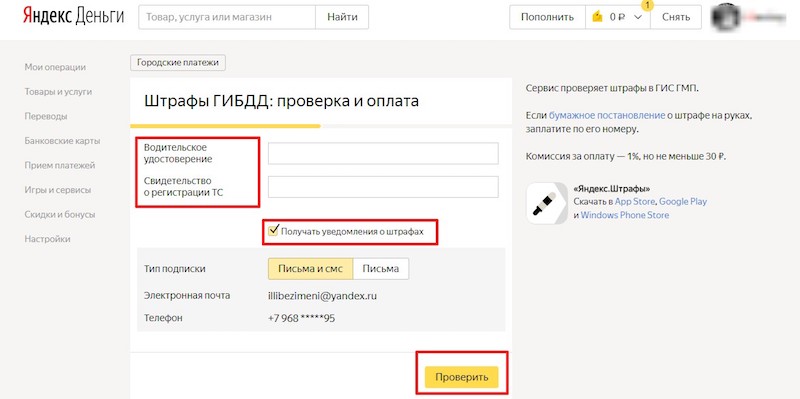Follow the Google Play link

(683, 202)
